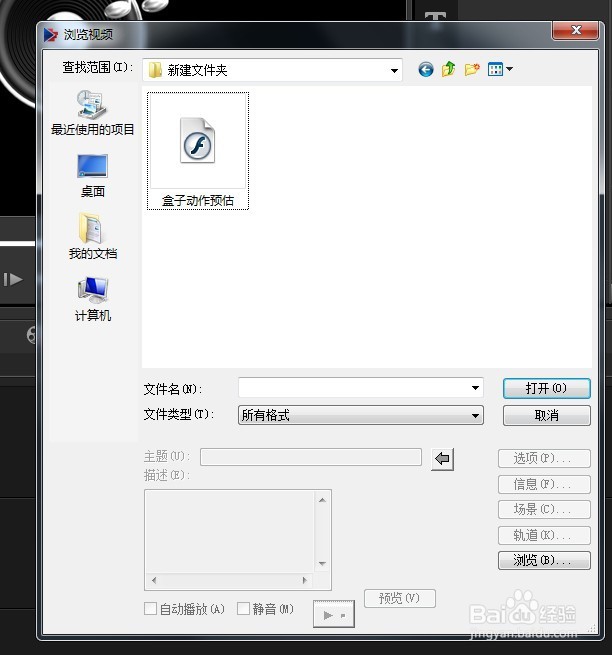Click the description box scroll left arrow
The width and height of the screenshot is (612, 655).
click(x=154, y=580)
